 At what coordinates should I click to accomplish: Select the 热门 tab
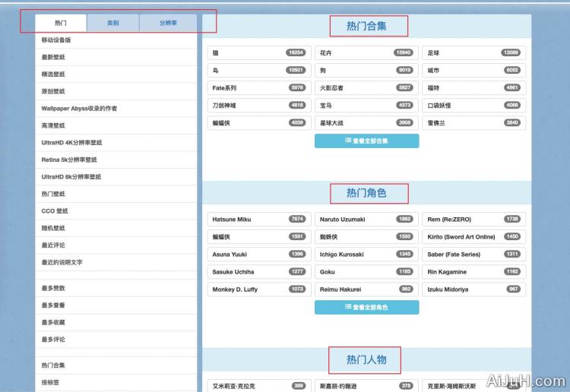[61, 24]
